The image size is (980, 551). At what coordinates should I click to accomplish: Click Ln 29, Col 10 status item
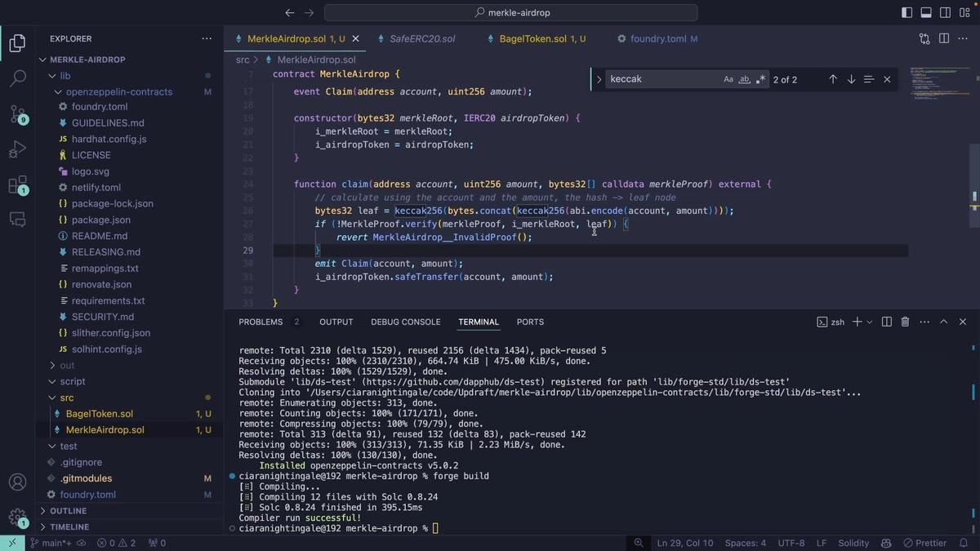pyautogui.click(x=684, y=543)
